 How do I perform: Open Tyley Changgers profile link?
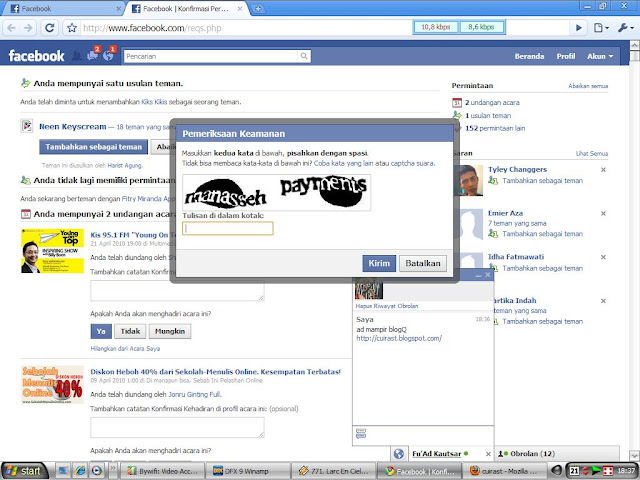pos(517,169)
